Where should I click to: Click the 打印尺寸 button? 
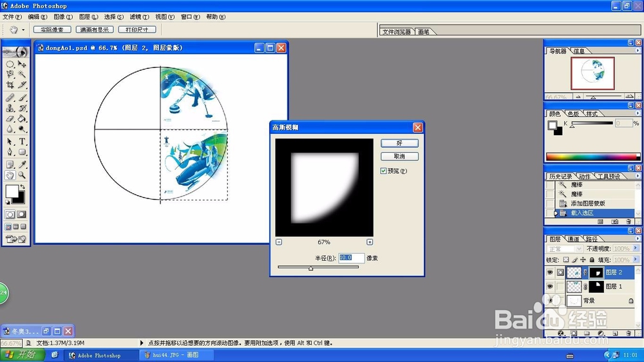point(137,30)
